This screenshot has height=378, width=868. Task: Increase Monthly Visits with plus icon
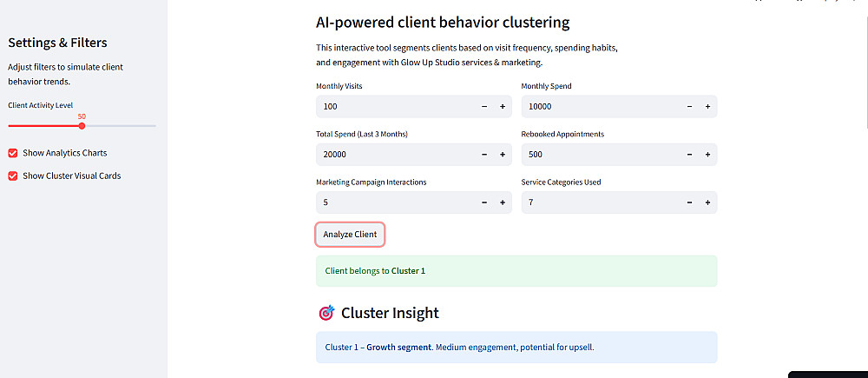point(503,107)
